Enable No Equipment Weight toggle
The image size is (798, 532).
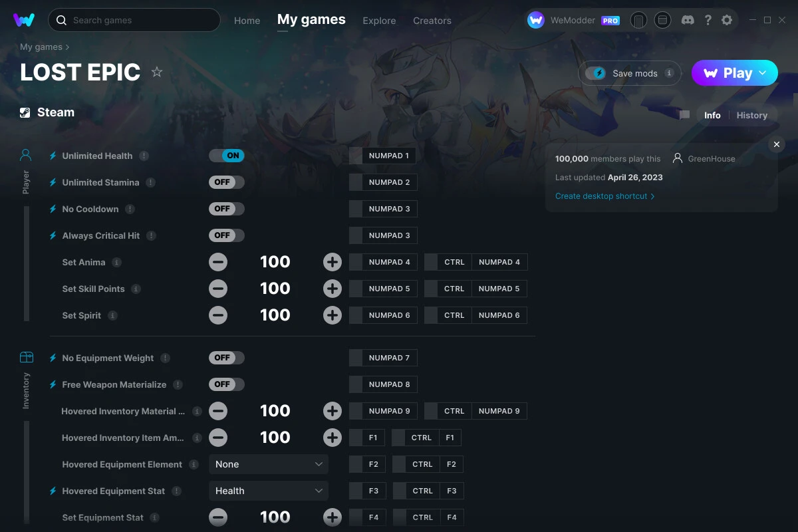227,358
